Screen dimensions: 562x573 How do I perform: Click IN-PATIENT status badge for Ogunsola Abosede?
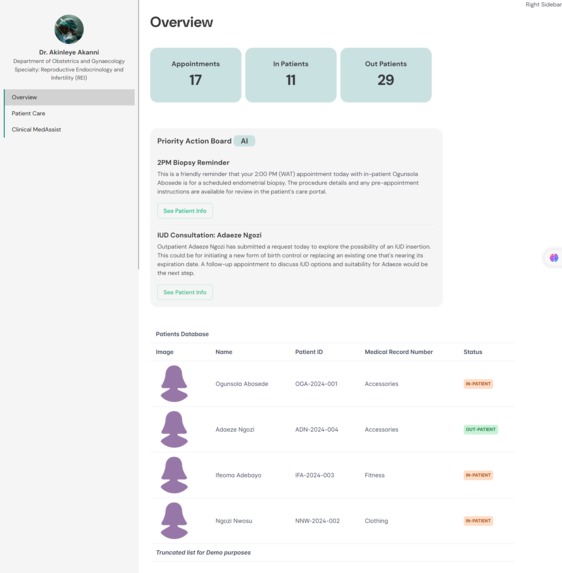tap(478, 384)
